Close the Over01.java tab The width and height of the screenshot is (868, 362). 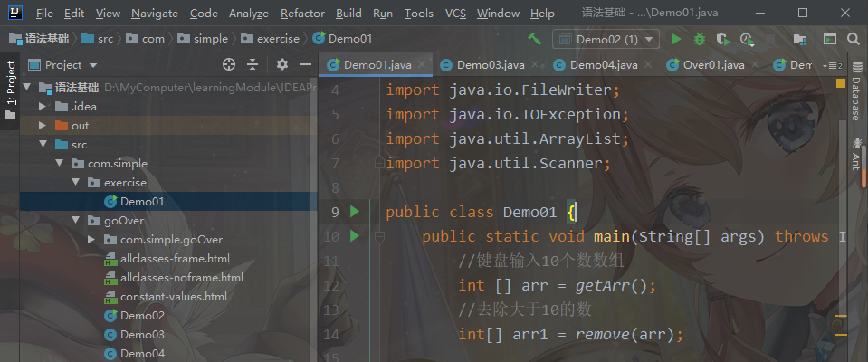[755, 65]
